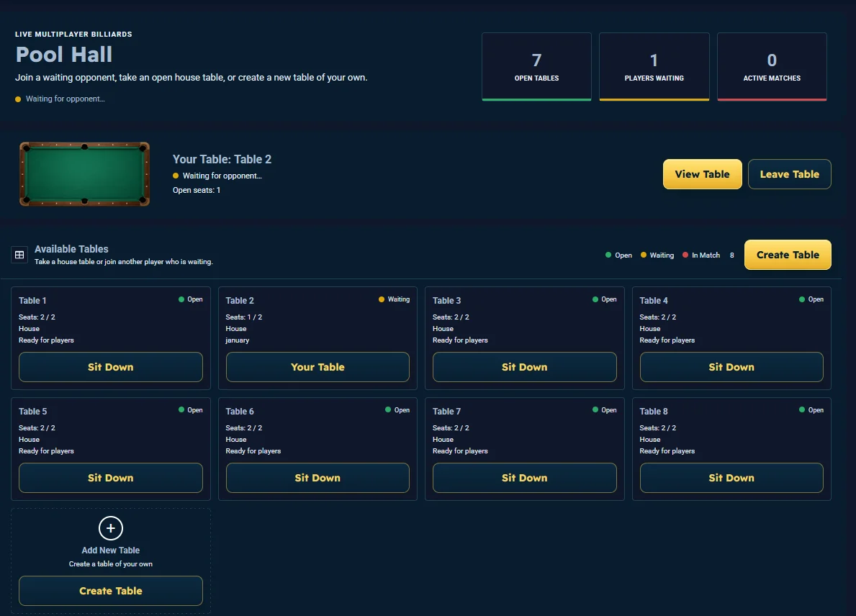Click the 'Add New Table' label
The image size is (856, 616).
[x=111, y=551]
